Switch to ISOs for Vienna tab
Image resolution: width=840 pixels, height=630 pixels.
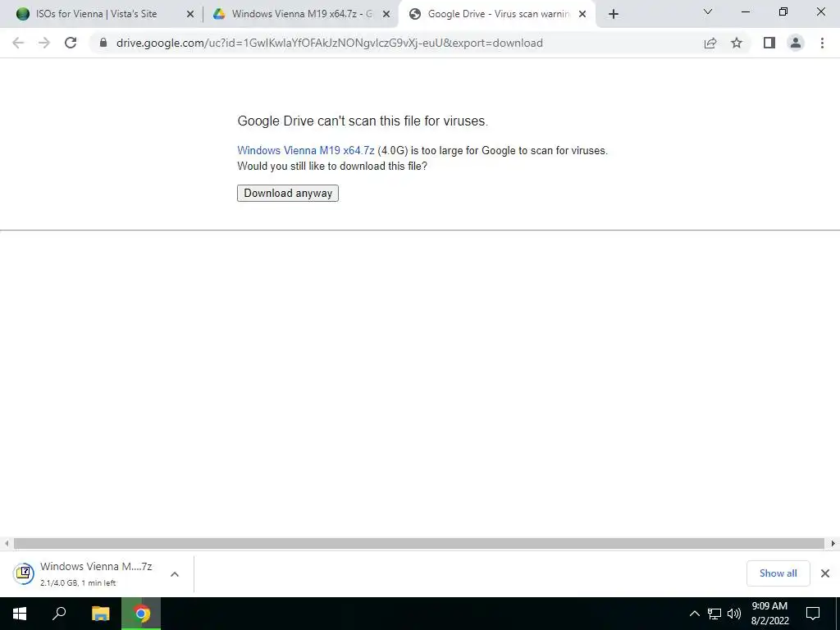coord(103,14)
